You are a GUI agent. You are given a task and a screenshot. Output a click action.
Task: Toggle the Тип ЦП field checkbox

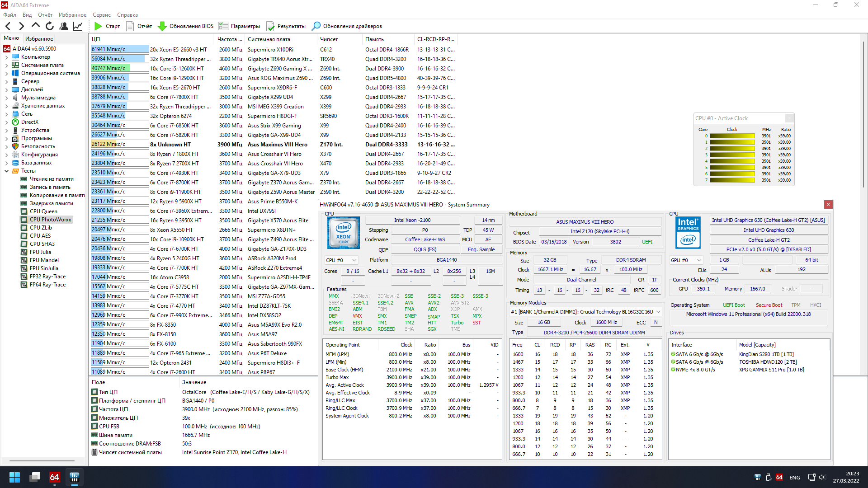(x=94, y=392)
